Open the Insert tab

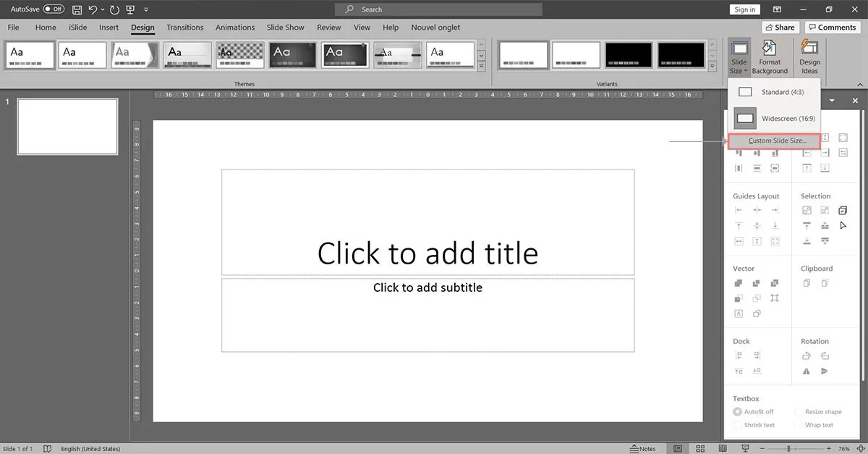click(109, 28)
